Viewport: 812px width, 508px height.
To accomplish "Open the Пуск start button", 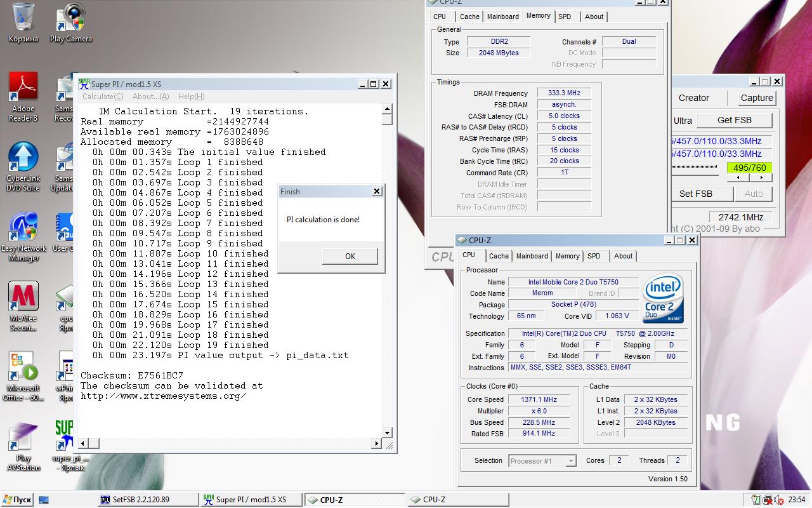I will [x=16, y=500].
